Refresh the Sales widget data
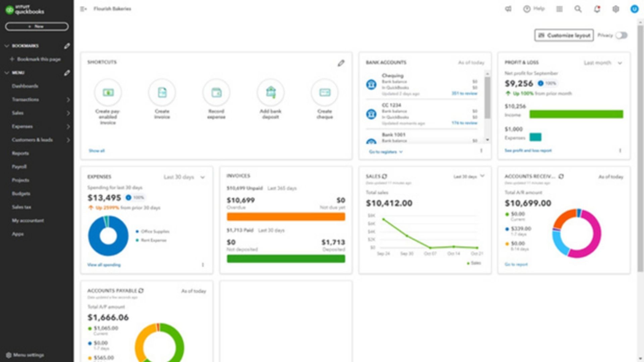The height and width of the screenshot is (362, 644). [384, 176]
